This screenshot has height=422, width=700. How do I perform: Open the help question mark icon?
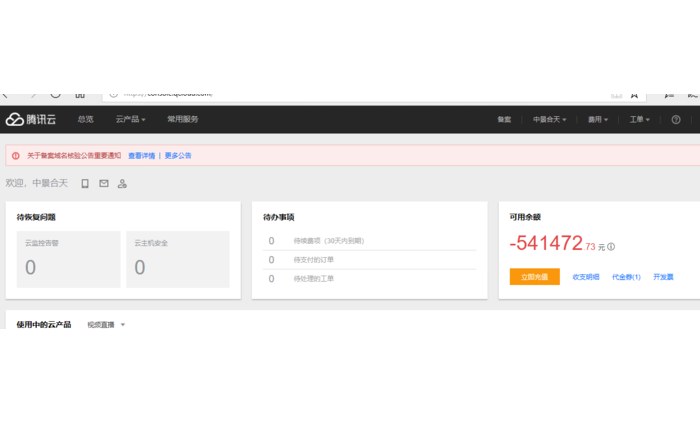tap(676, 119)
